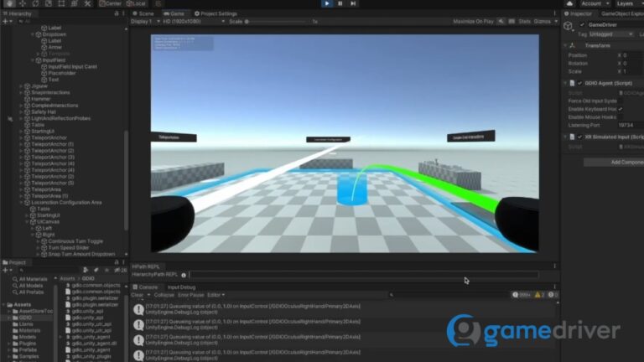Toggle the GameDriver active checkbox

(582, 24)
